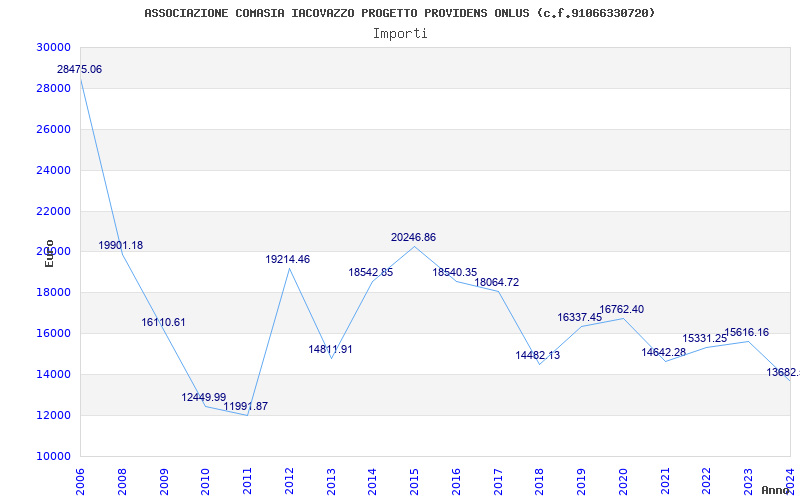Click the 'Euro' y-axis title
This screenshot has height=500, width=800.
[x=49, y=254]
